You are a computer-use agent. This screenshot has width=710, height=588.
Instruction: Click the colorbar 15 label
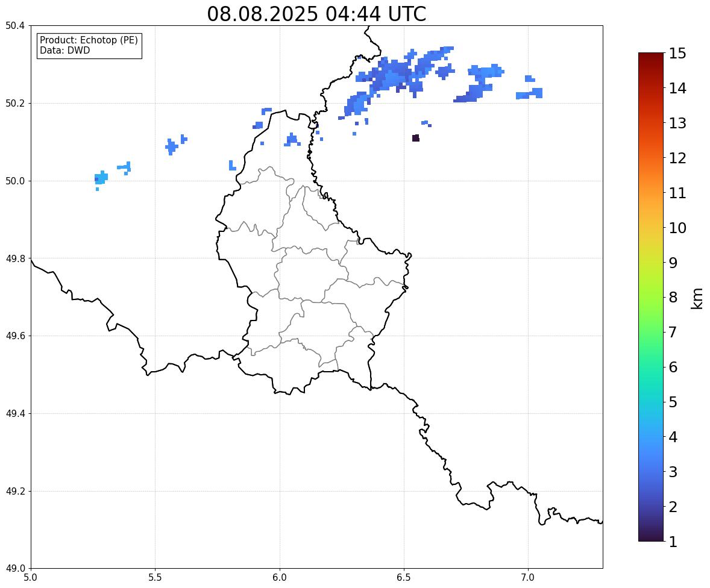coord(677,54)
